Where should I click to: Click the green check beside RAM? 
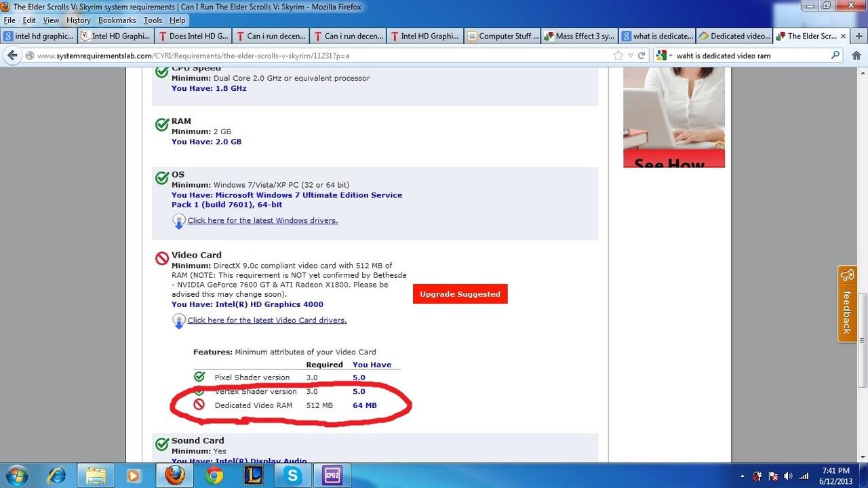(161, 125)
